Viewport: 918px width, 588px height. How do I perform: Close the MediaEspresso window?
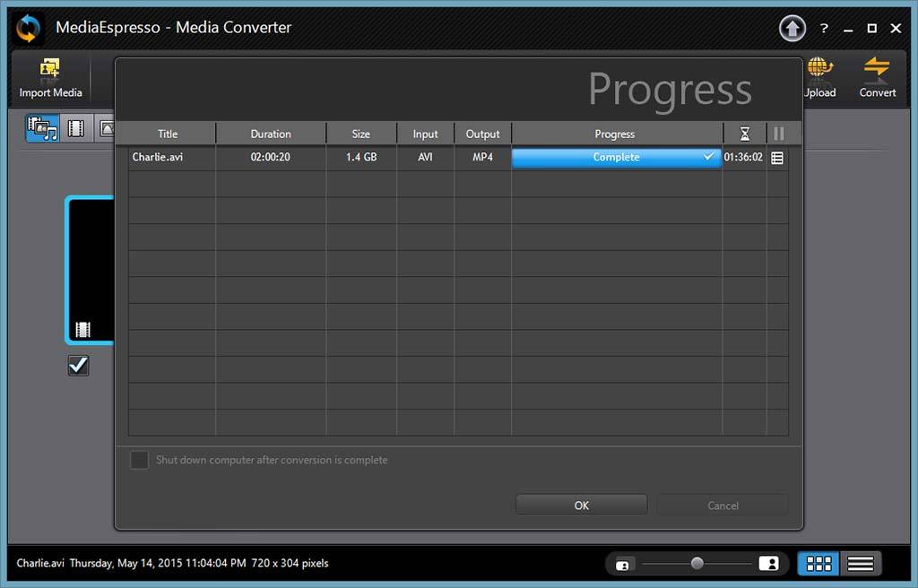896,28
